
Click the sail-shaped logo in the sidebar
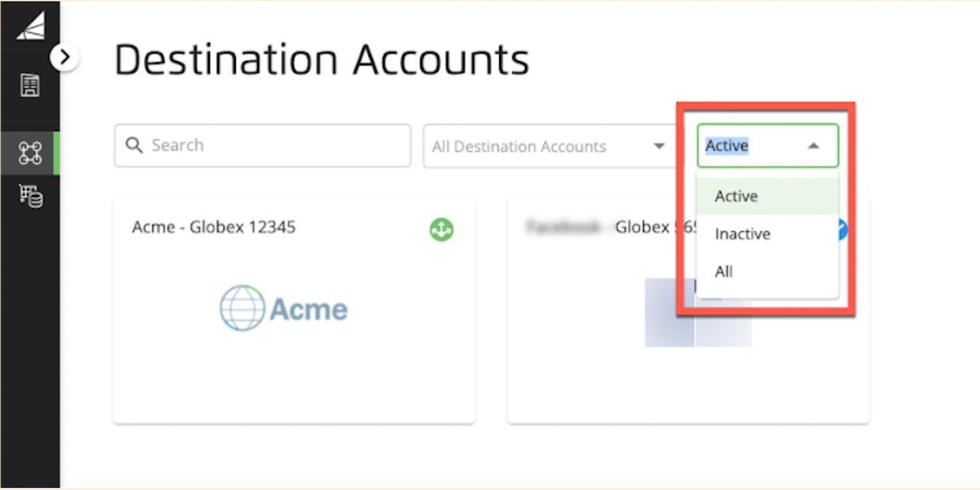point(31,25)
